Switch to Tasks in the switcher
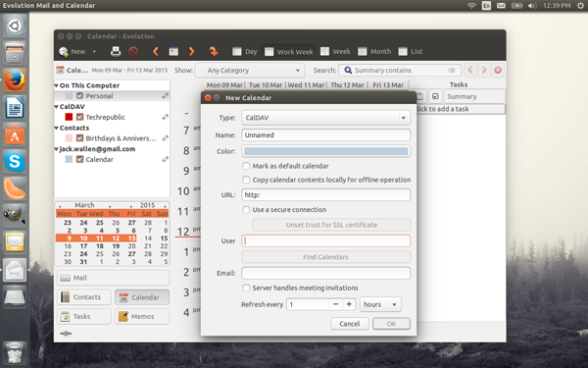Screen dimensions: 588x368 (x=84, y=316)
